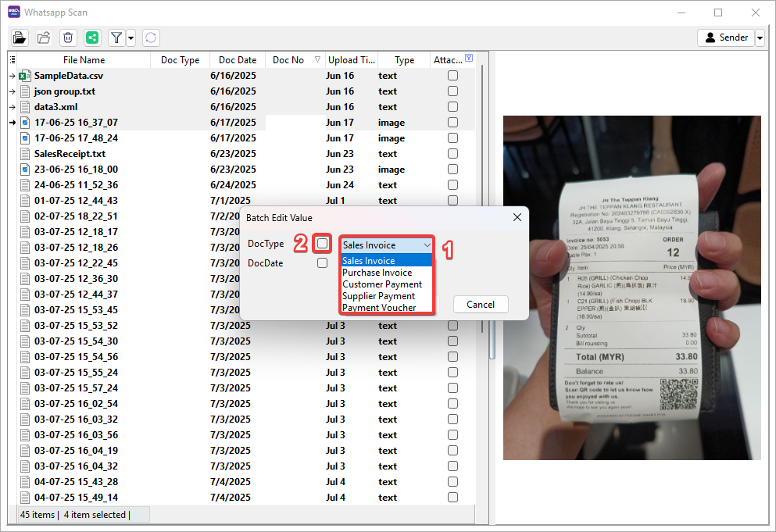Close the Batch Edit Value dialog
This screenshot has height=532, width=776.
[516, 217]
